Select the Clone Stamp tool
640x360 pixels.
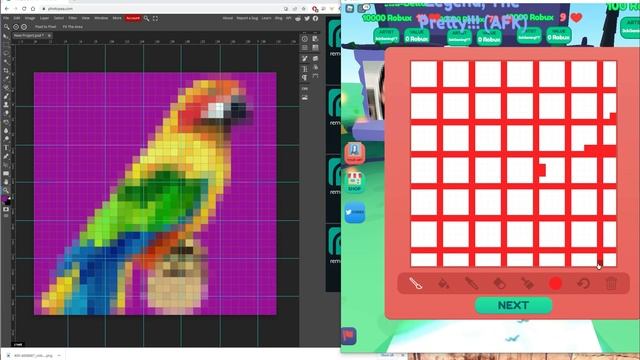click(6, 105)
